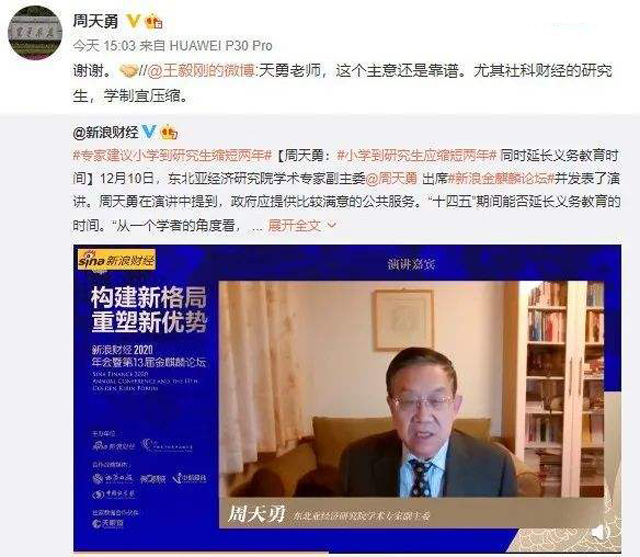Click the gold V verification badge
Screen dimensions: 640x557
click(133, 21)
